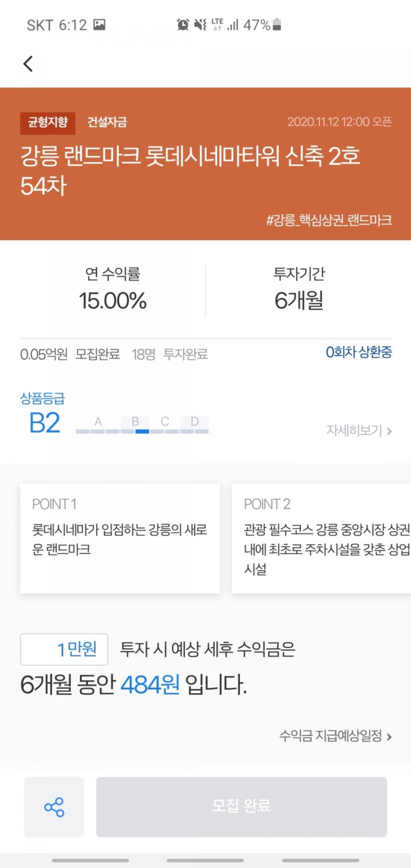Tap grade scale letter D

tap(195, 422)
